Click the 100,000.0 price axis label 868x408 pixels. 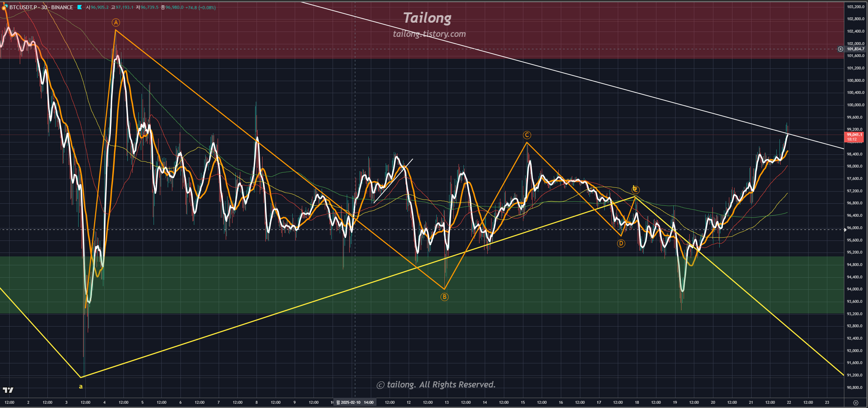[x=855, y=105]
